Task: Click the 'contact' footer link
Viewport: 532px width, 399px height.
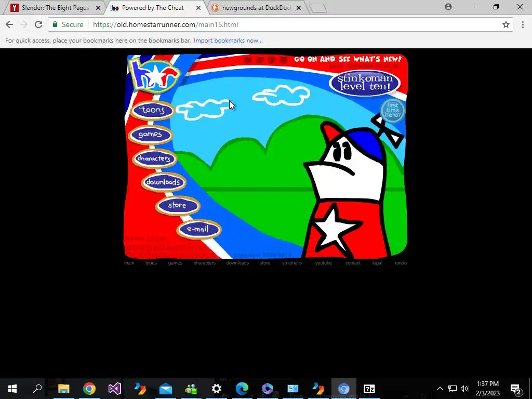Action: [x=353, y=263]
